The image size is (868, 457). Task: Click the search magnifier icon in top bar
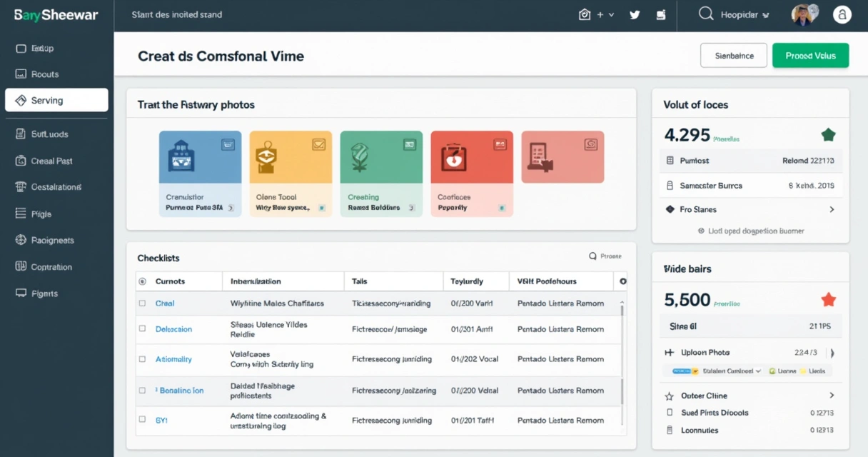click(706, 14)
